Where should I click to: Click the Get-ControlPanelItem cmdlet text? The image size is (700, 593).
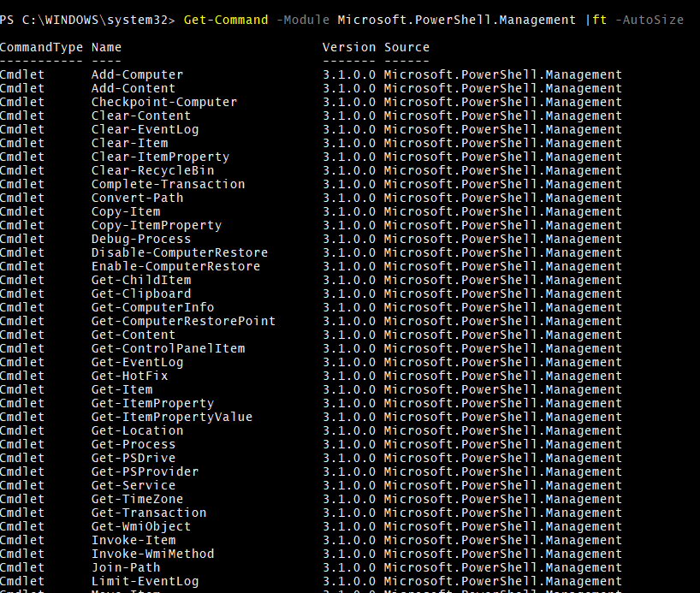point(169,348)
